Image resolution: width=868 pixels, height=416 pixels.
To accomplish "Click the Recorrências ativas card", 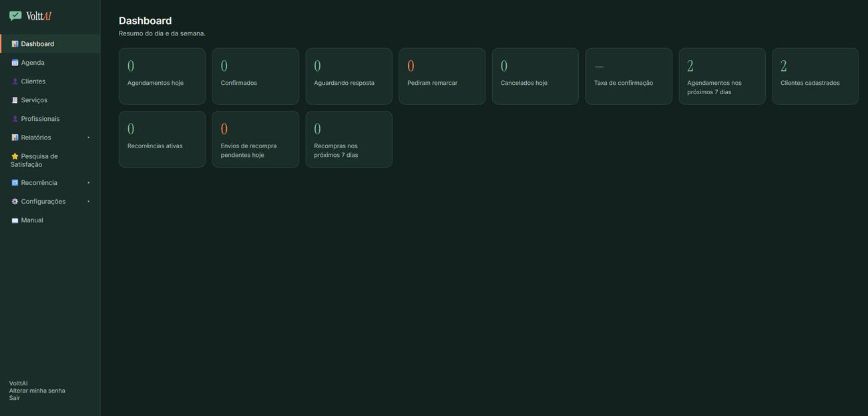I will [162, 139].
